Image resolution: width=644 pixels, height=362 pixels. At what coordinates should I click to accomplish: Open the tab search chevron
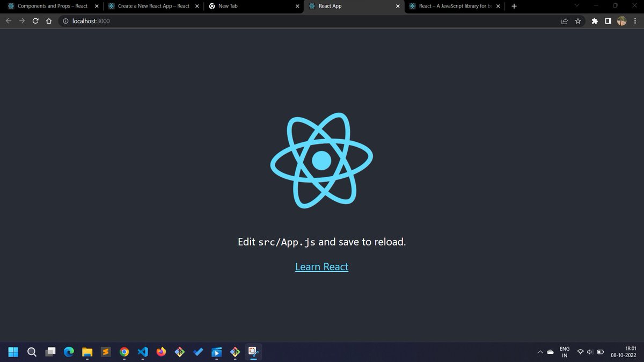pyautogui.click(x=577, y=6)
